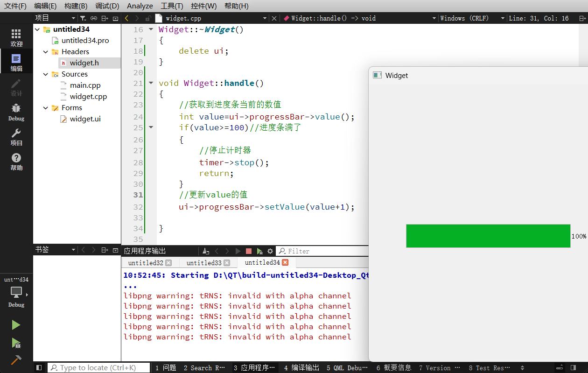588x373 pixels.
Task: Open the project tree filter funnel
Action: [83, 18]
